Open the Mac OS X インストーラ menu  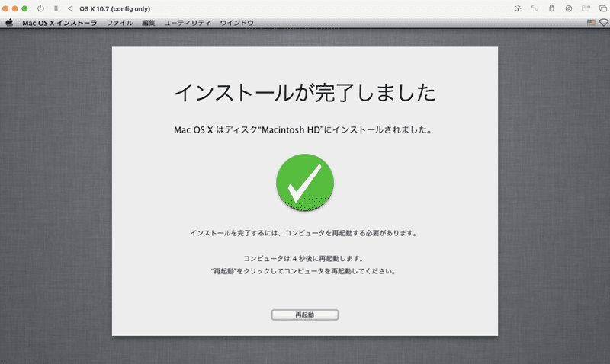coord(59,23)
